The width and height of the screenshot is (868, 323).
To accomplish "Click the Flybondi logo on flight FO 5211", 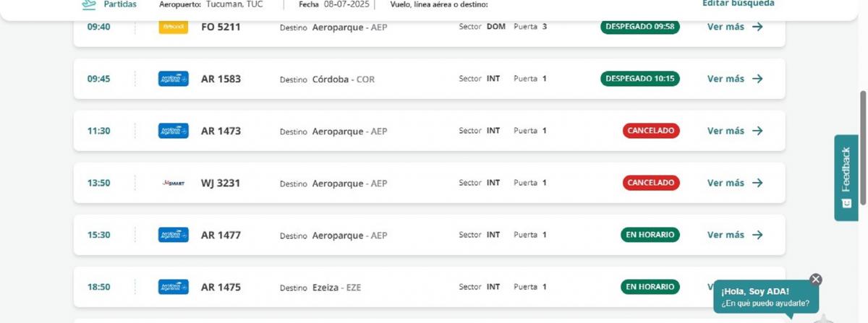I will pyautogui.click(x=173, y=27).
